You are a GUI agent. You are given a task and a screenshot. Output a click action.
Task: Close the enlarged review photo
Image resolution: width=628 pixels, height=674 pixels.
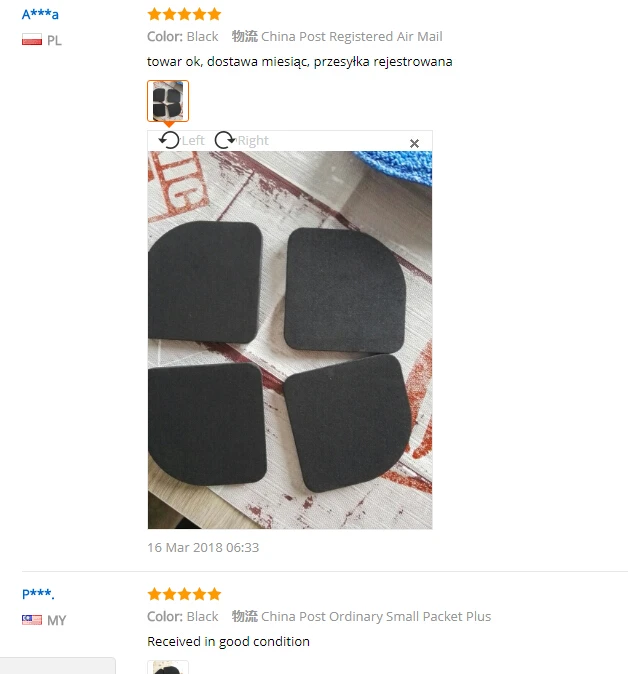(x=414, y=144)
